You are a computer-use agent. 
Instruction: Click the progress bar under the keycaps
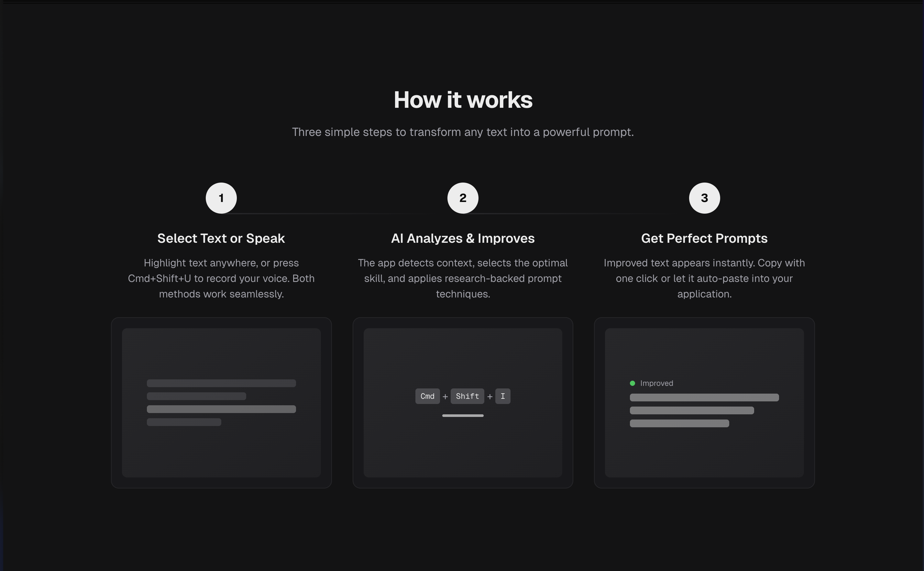[x=463, y=415]
